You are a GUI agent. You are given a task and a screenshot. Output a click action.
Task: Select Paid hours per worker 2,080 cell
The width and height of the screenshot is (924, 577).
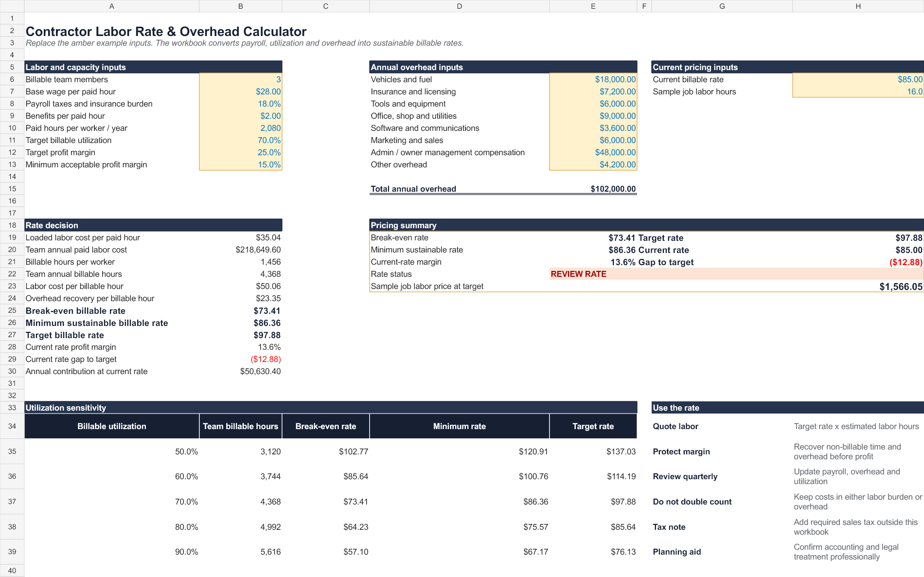241,128
